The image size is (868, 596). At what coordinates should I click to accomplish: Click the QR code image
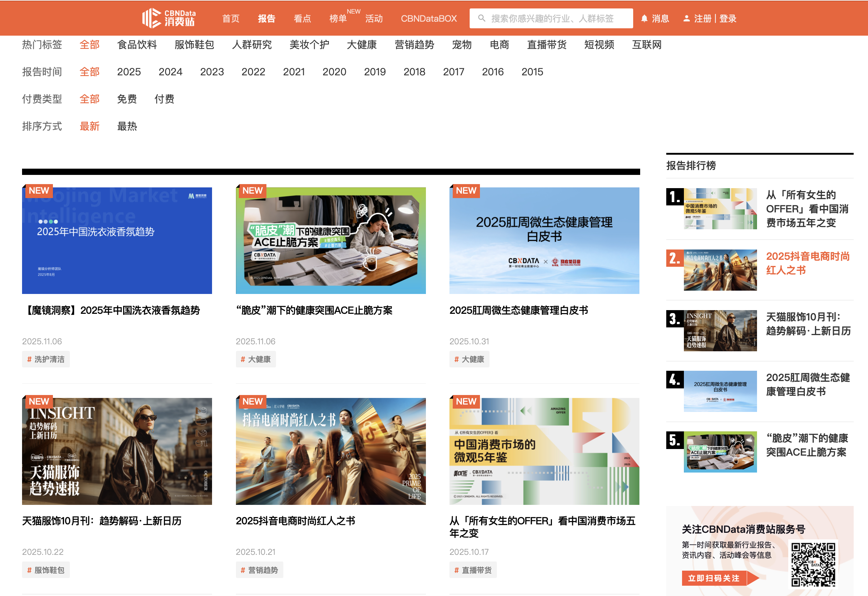pos(813,565)
